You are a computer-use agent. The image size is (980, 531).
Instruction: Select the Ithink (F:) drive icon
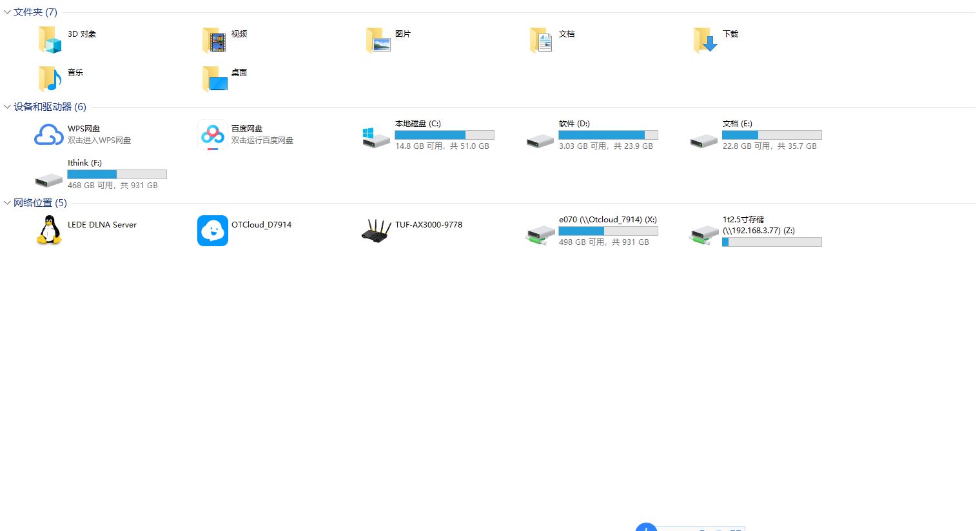(49, 180)
